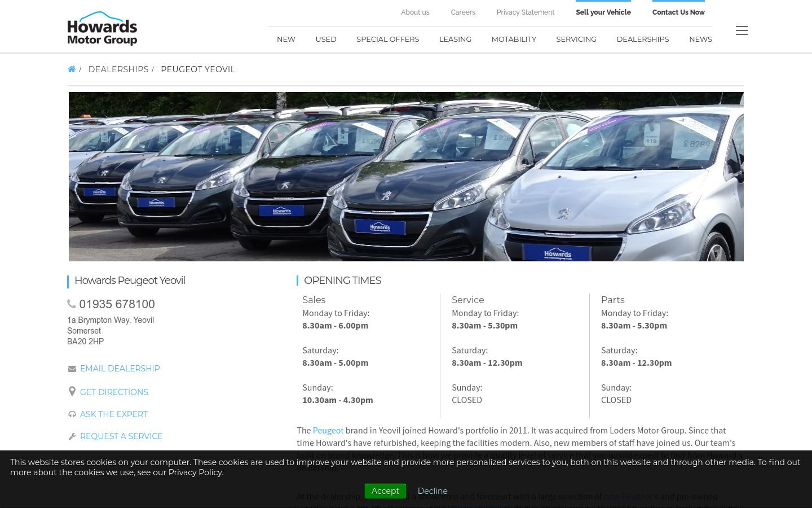The width and height of the screenshot is (812, 508).
Task: Click EMAIL DEALERSHIP link
Action: pyautogui.click(x=120, y=369)
